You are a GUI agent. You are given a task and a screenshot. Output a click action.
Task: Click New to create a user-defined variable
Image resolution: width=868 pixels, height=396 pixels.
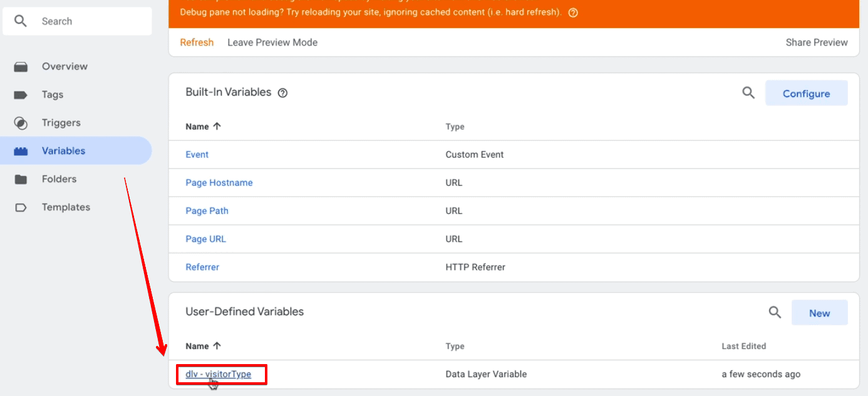click(819, 313)
